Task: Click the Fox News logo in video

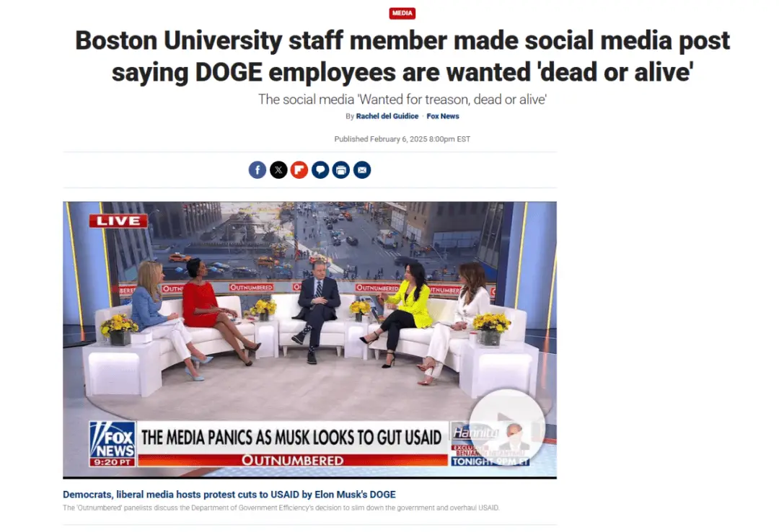Action: coord(113,444)
